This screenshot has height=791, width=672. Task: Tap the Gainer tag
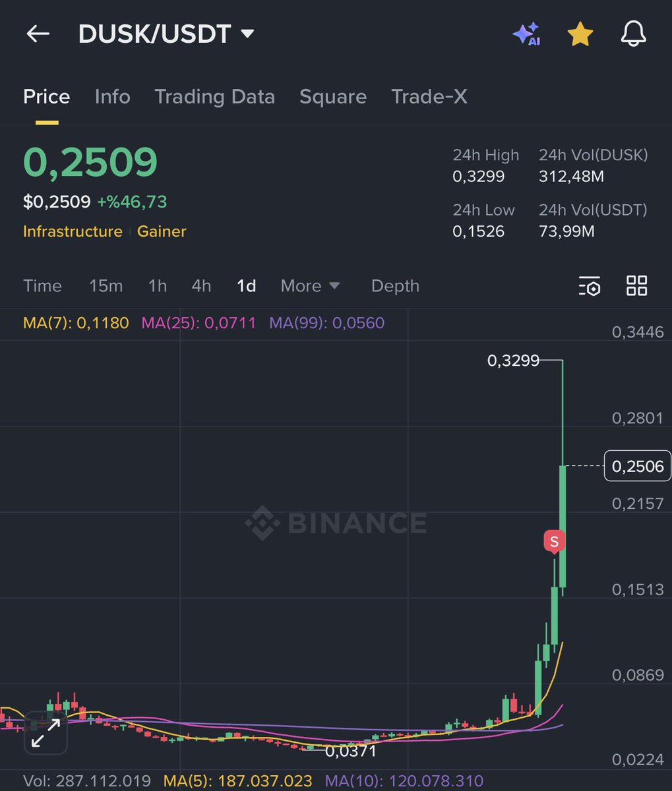pos(161,231)
